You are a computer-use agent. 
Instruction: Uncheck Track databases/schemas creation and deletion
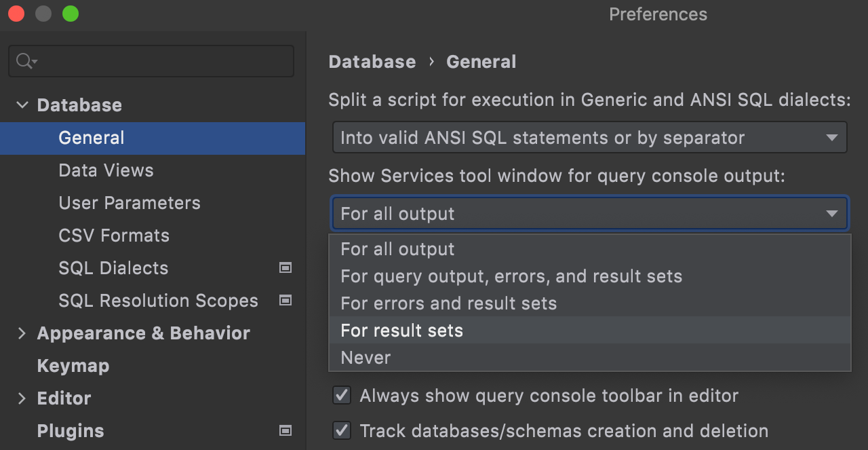pos(342,431)
